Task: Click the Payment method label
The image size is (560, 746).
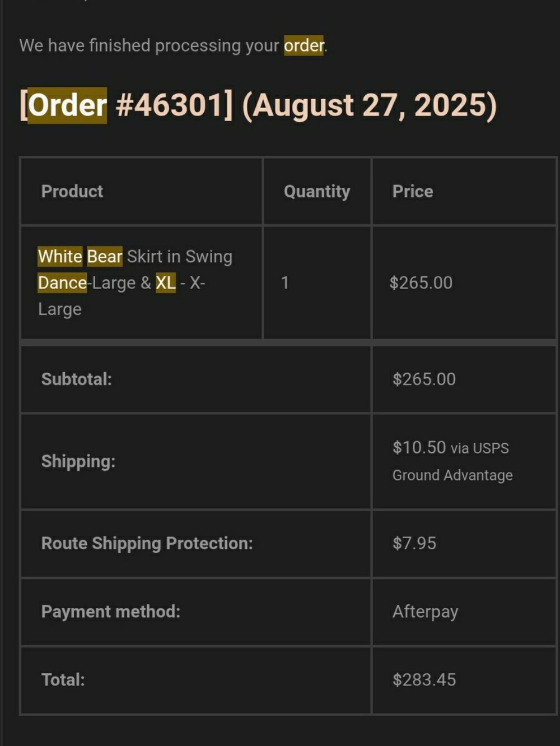Action: [111, 611]
